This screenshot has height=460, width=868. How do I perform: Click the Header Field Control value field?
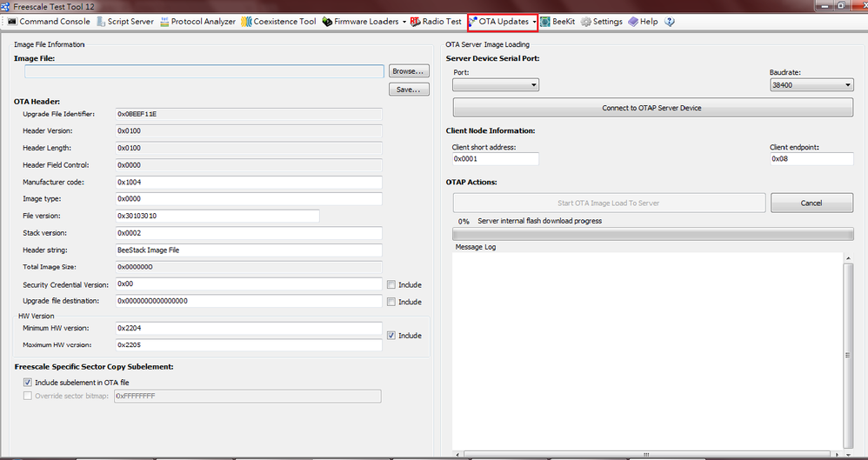point(249,165)
